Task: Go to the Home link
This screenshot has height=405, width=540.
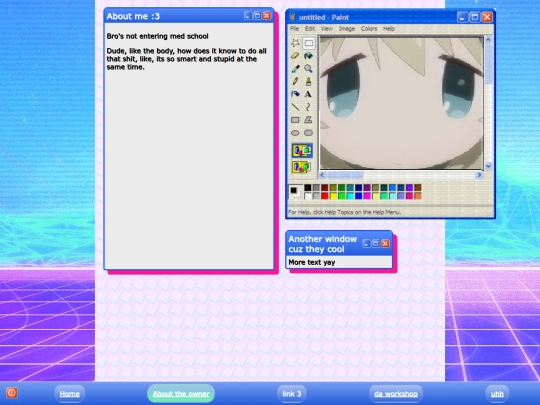Action: coord(69,394)
